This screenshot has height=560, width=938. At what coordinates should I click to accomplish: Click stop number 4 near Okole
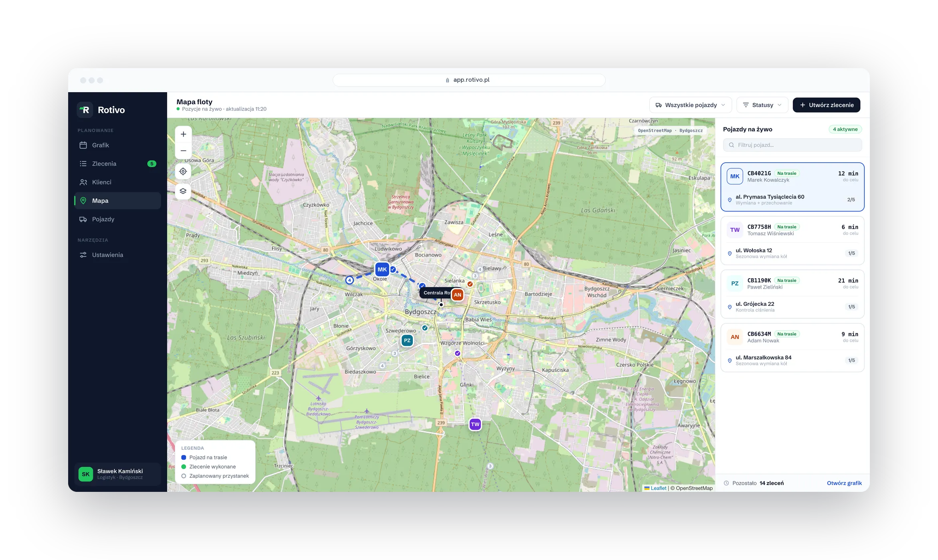point(350,280)
